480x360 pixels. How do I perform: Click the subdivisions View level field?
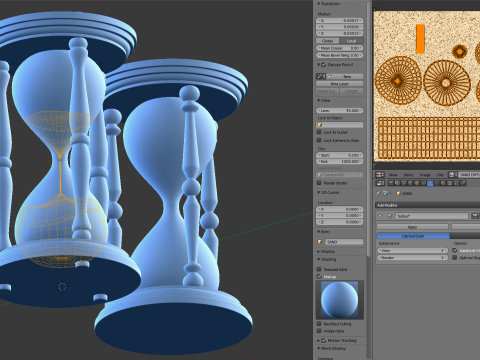[x=412, y=250]
